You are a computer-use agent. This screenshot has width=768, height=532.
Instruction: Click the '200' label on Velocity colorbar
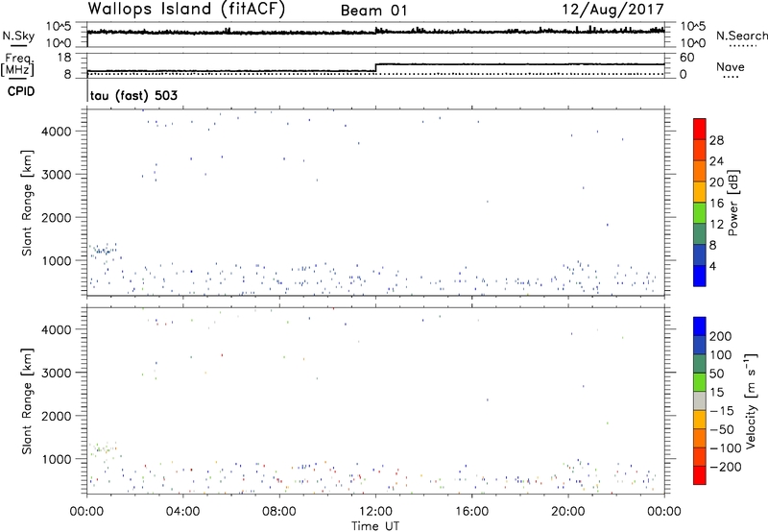pos(721,336)
